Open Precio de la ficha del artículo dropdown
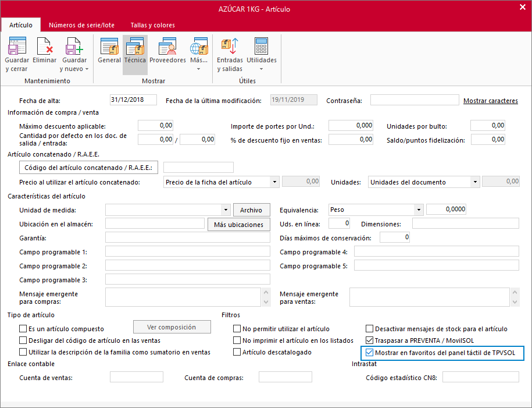Viewport: 532px width, 408px height. click(274, 182)
